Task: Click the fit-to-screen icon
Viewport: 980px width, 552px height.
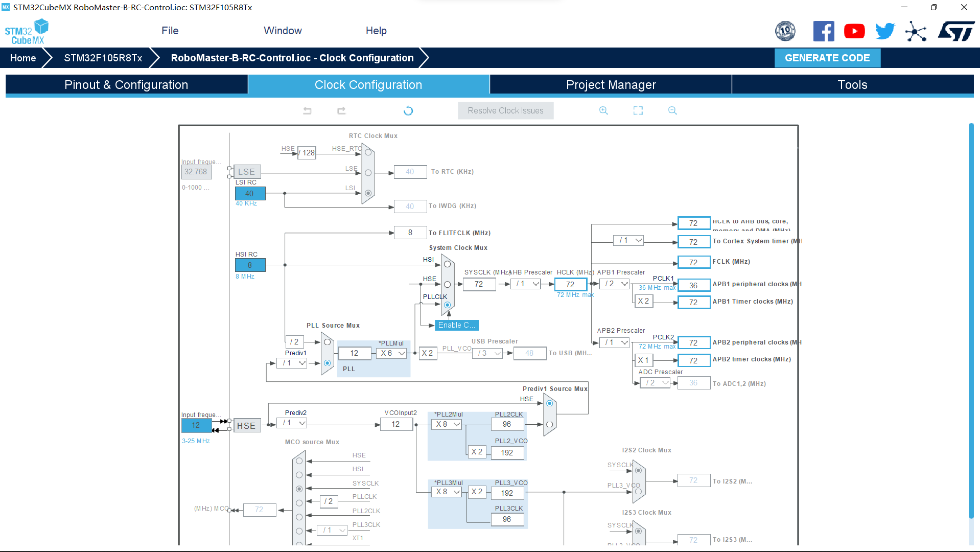Action: tap(638, 110)
